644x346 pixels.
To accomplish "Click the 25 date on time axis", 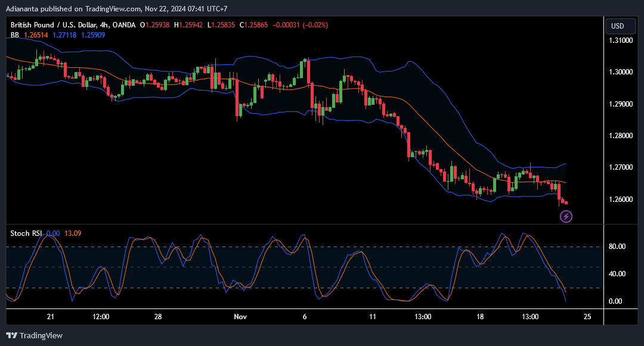I will tap(587, 316).
